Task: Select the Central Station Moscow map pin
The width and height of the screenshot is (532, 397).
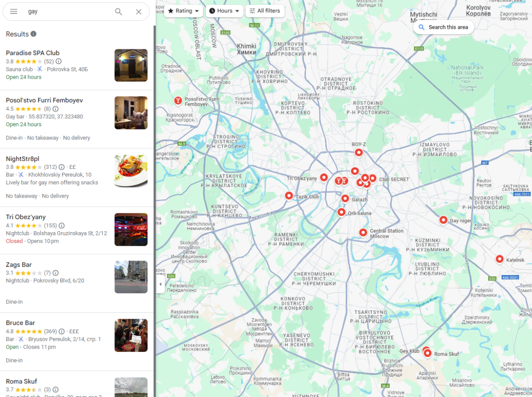Action: click(363, 232)
